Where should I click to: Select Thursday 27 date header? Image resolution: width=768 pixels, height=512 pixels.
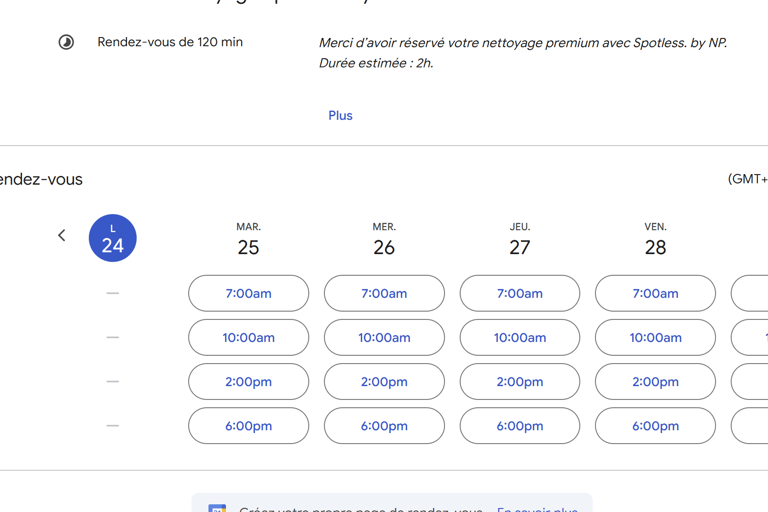(x=520, y=240)
